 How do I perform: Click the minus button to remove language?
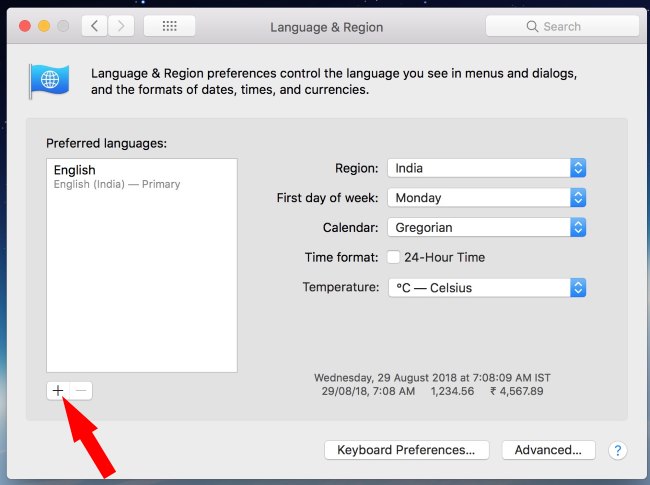click(x=81, y=391)
